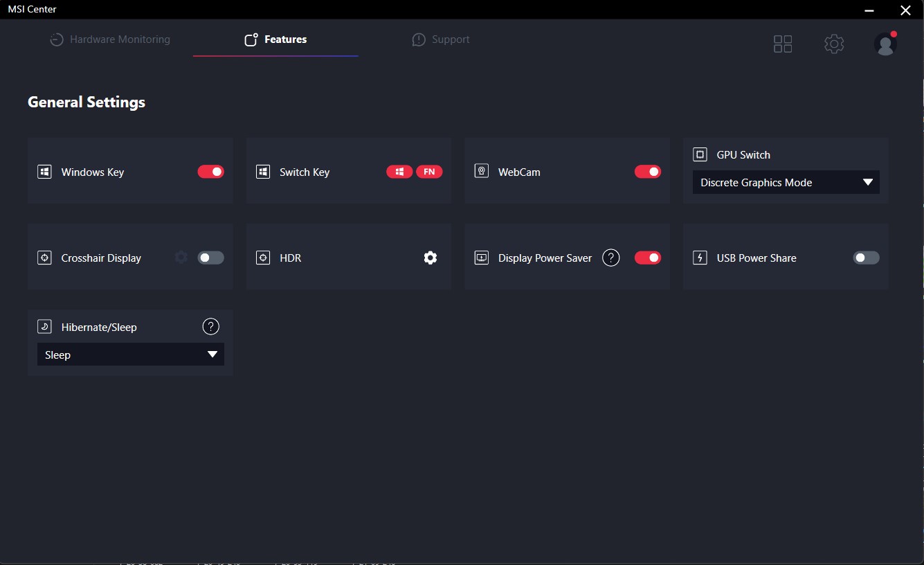Click Display Power Saver help icon

pyautogui.click(x=610, y=258)
